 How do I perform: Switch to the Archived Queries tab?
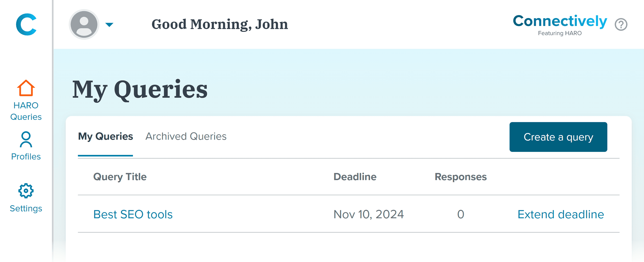pyautogui.click(x=186, y=137)
